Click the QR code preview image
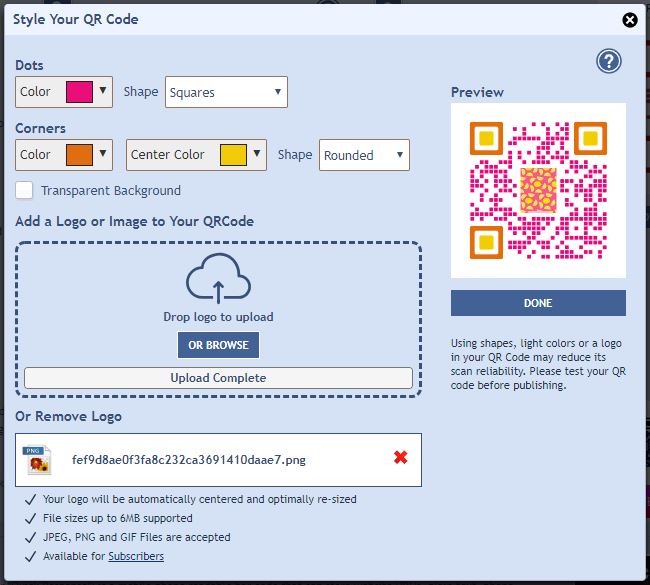Screen dimensions: 650x585 538,190
